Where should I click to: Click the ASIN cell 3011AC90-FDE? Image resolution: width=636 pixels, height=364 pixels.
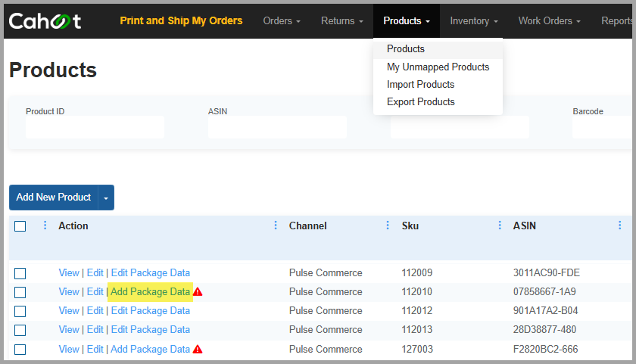point(547,272)
